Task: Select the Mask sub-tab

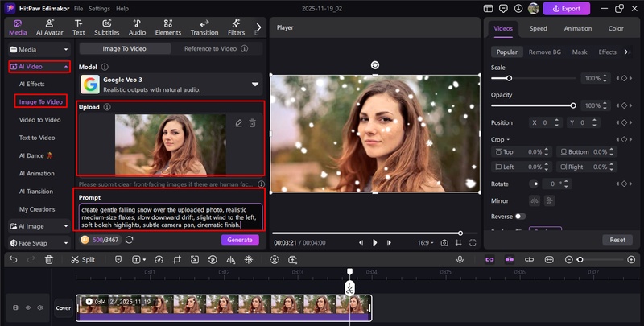Action: click(580, 52)
